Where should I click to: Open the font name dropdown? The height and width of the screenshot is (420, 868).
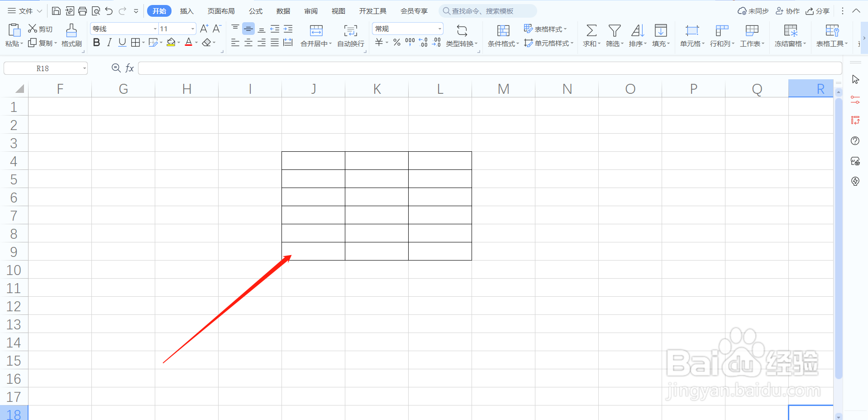click(x=155, y=29)
